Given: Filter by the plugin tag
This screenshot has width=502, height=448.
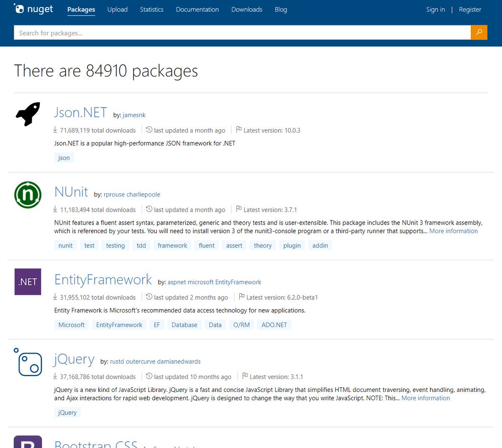Looking at the screenshot, I should (x=292, y=246).
